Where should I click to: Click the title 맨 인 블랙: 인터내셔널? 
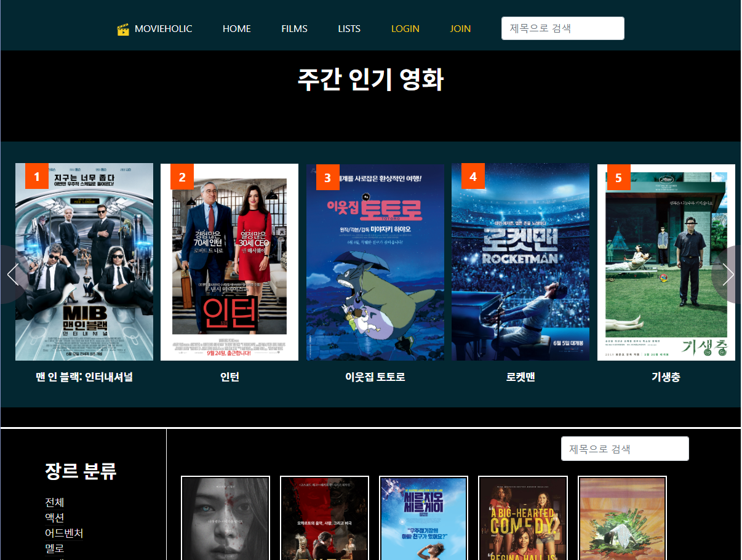pos(84,377)
